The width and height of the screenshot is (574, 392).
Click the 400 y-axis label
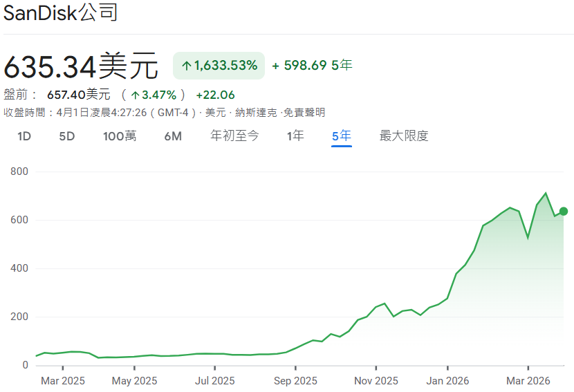pos(19,268)
